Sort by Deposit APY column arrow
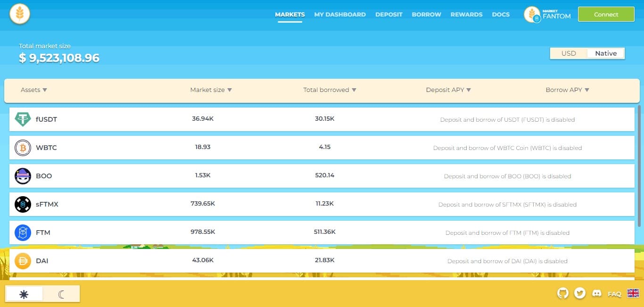Image resolution: width=644 pixels, height=307 pixels. tap(469, 90)
